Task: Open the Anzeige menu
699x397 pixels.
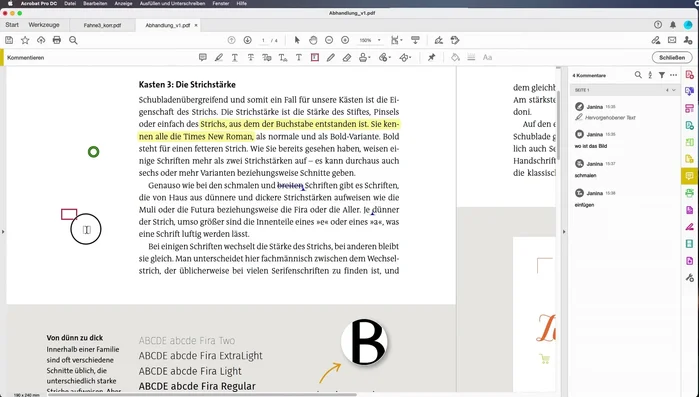Action: (x=123, y=3)
